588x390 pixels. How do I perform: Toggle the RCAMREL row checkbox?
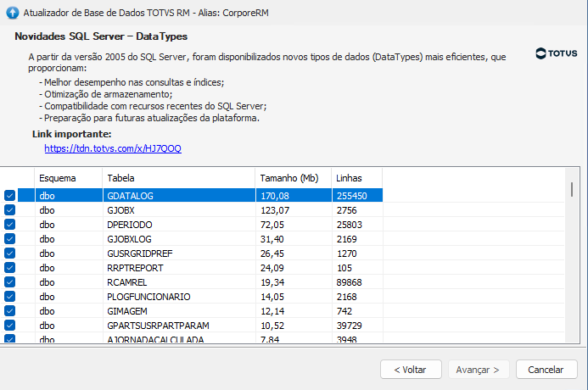click(9, 281)
